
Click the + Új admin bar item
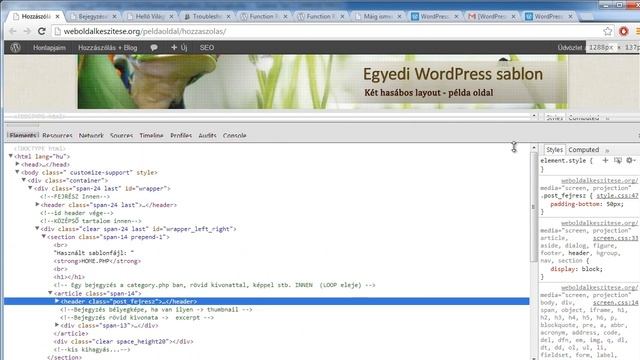[x=179, y=48]
